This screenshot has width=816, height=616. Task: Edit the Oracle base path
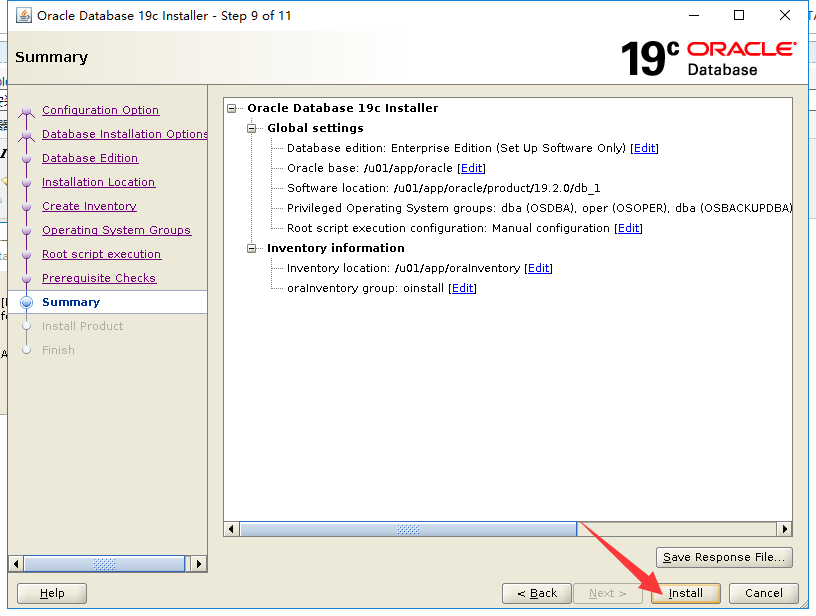[471, 168]
